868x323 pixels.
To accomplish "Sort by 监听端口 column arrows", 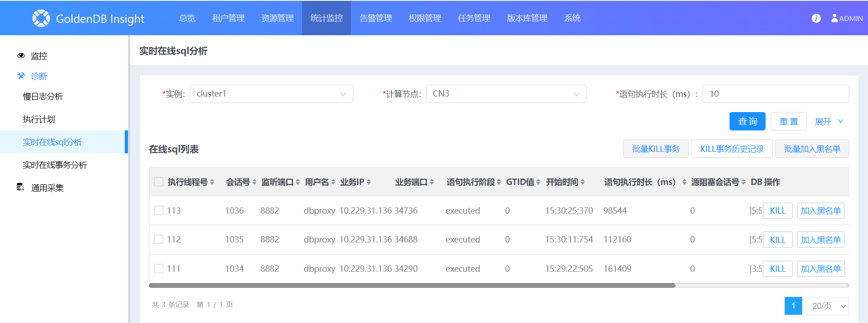I will tap(298, 182).
